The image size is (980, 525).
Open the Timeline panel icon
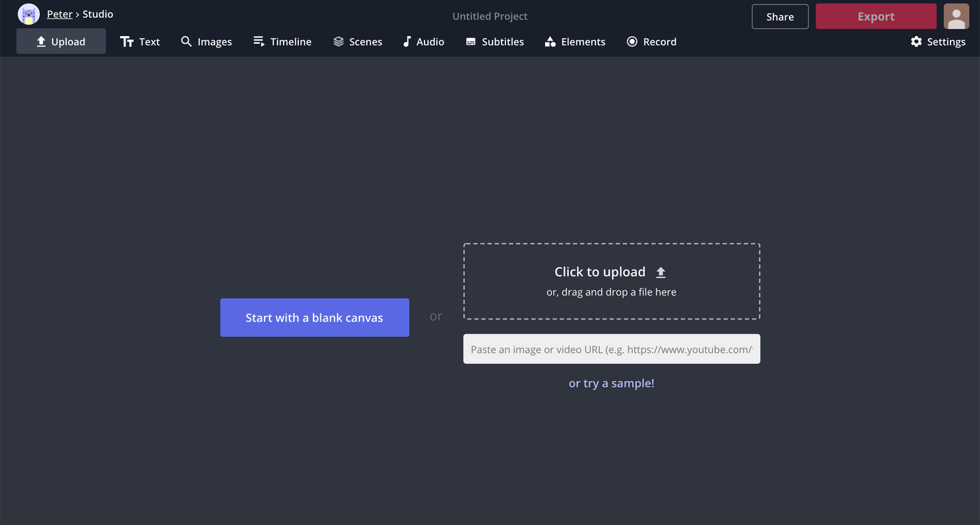tap(259, 41)
